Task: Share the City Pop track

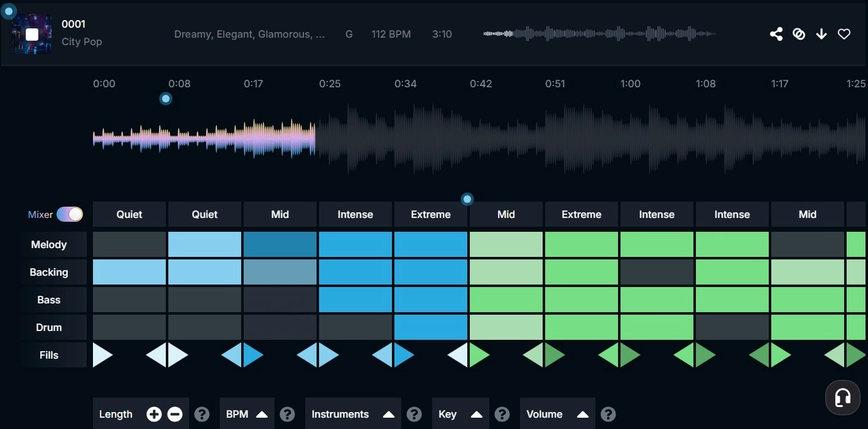Action: pos(776,34)
